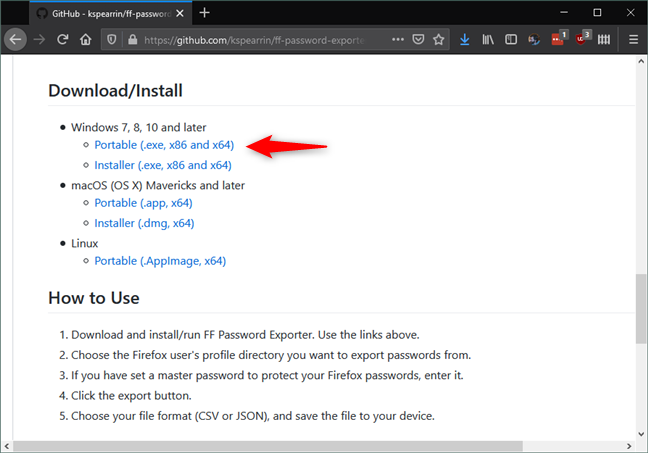Click 'macOS (OS X) Mavericks and later' text
Viewport: 648px width, 453px height.
(x=158, y=185)
